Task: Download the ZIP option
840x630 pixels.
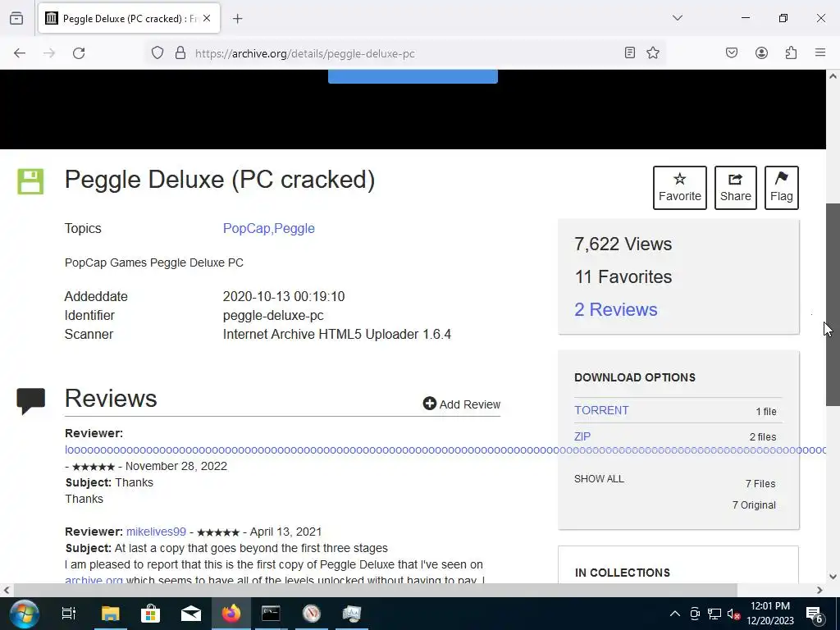Action: (582, 436)
